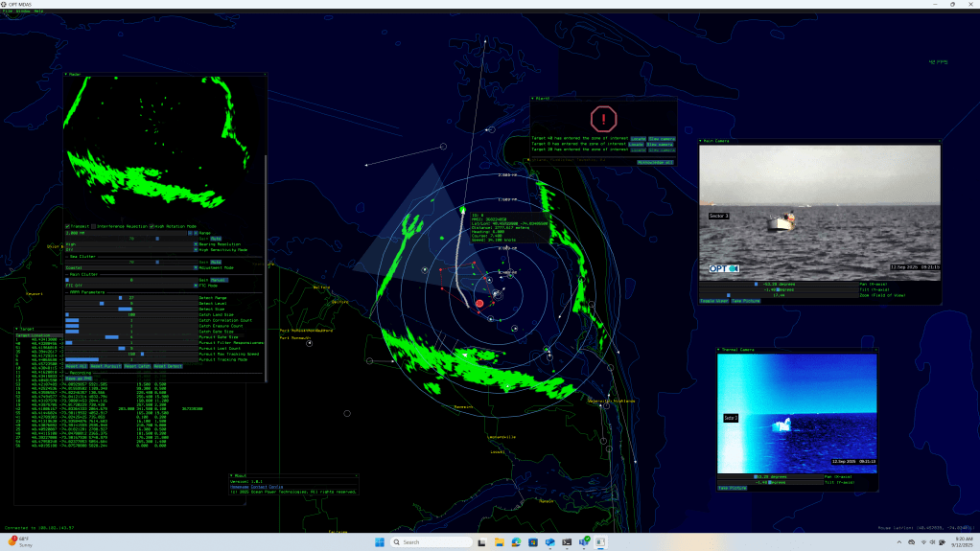Image resolution: width=980 pixels, height=551 pixels.
Task: Click the Windows Start icon
Action: tap(380, 541)
